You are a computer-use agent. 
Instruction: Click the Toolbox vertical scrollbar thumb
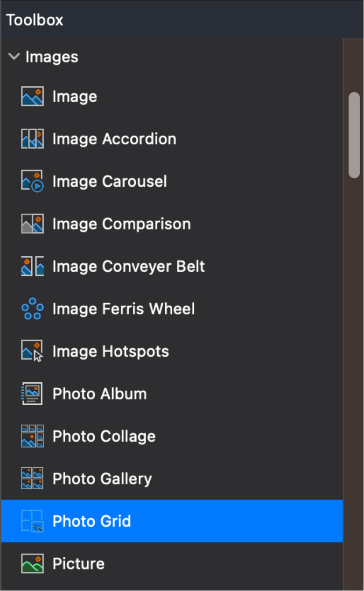tap(354, 135)
